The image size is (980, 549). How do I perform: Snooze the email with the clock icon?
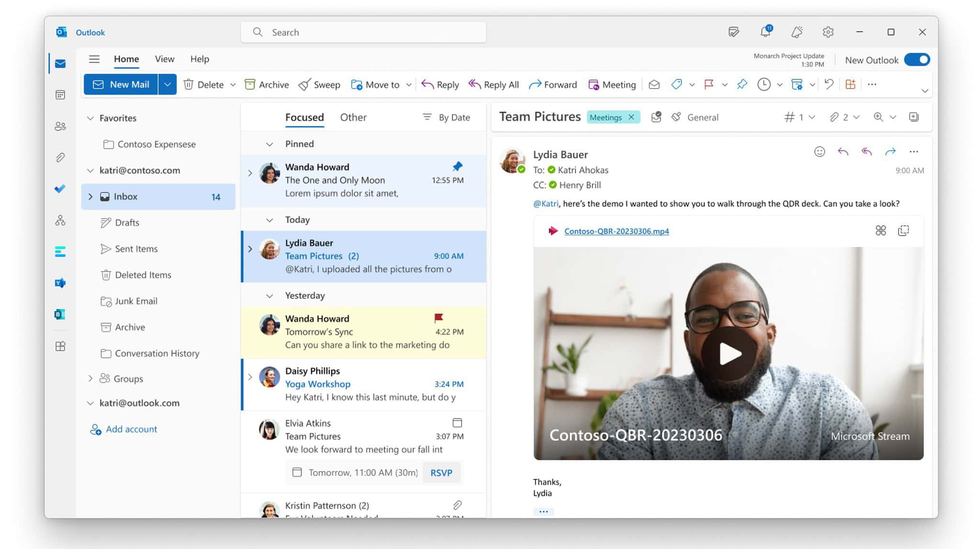coord(763,84)
